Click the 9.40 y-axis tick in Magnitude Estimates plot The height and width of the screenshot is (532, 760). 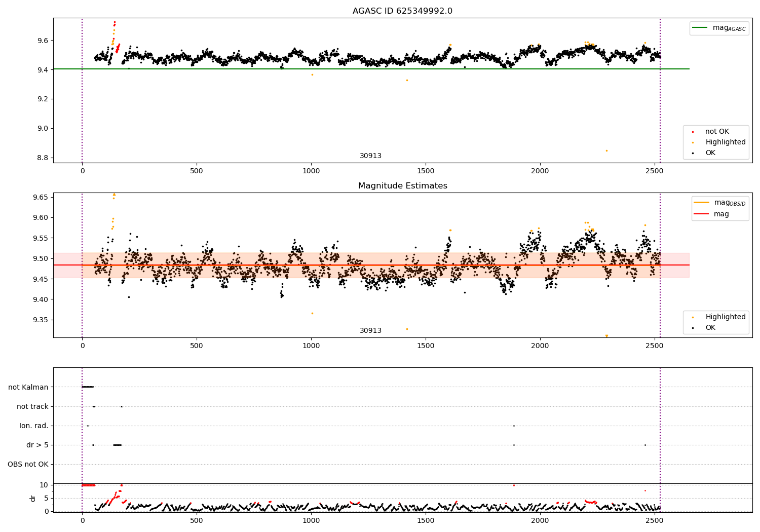[40, 299]
